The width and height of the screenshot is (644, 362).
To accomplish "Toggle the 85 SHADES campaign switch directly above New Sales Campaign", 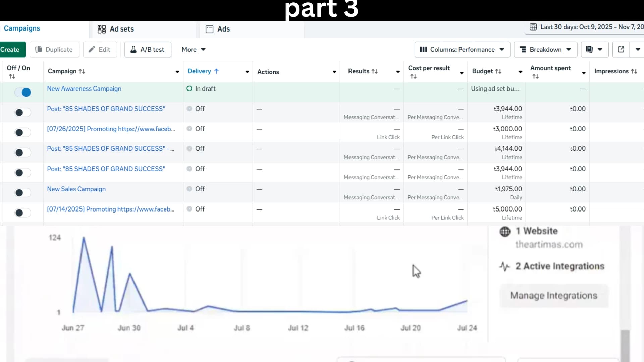I will pos(23,173).
